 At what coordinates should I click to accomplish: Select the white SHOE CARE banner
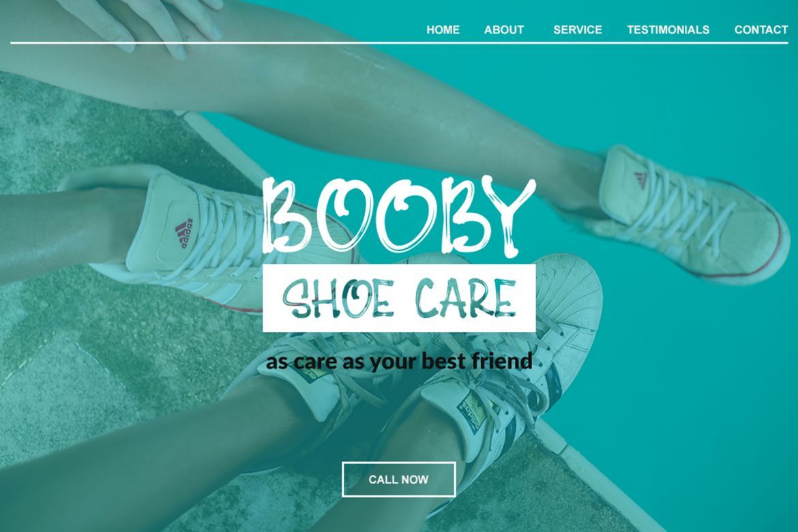click(399, 298)
